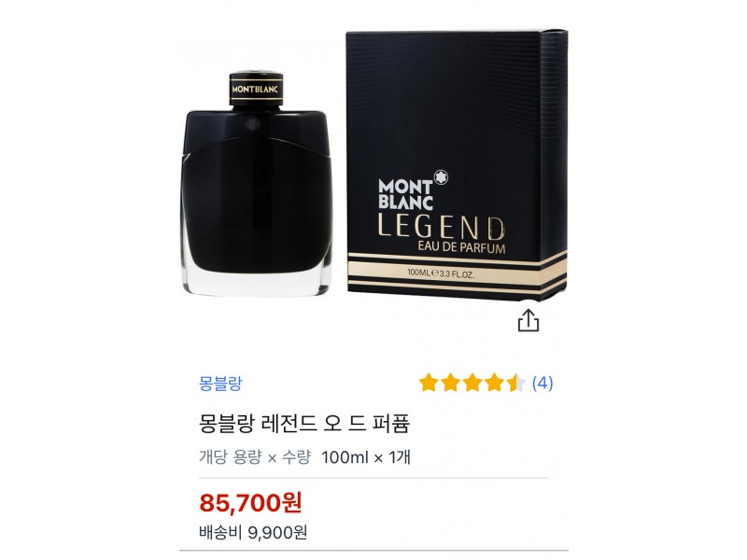The height and width of the screenshot is (560, 747).
Task: Click the MONT BLANC wordmark on the box
Action: coord(405,195)
